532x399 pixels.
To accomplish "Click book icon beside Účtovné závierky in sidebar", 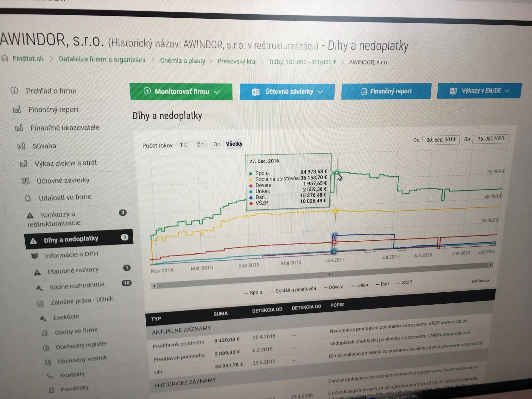I will (x=26, y=181).
